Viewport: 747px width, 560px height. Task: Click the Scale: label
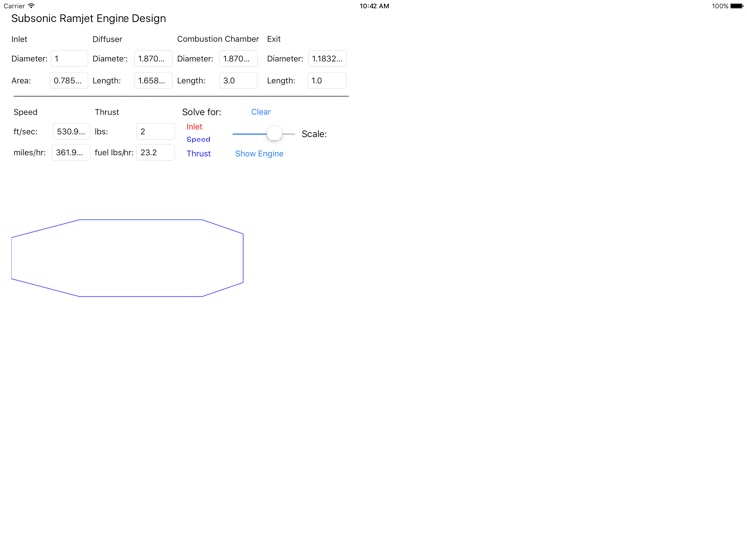tap(314, 134)
